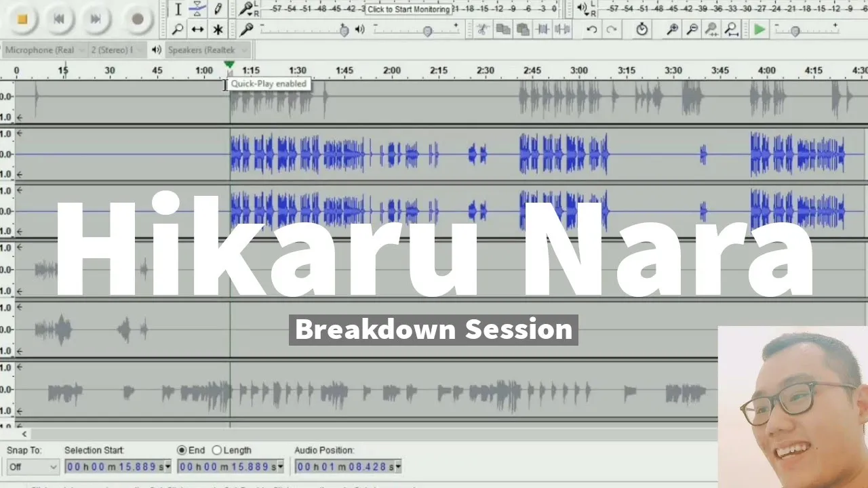868x488 pixels.
Task: Adjust the recording volume slider
Action: 344,30
